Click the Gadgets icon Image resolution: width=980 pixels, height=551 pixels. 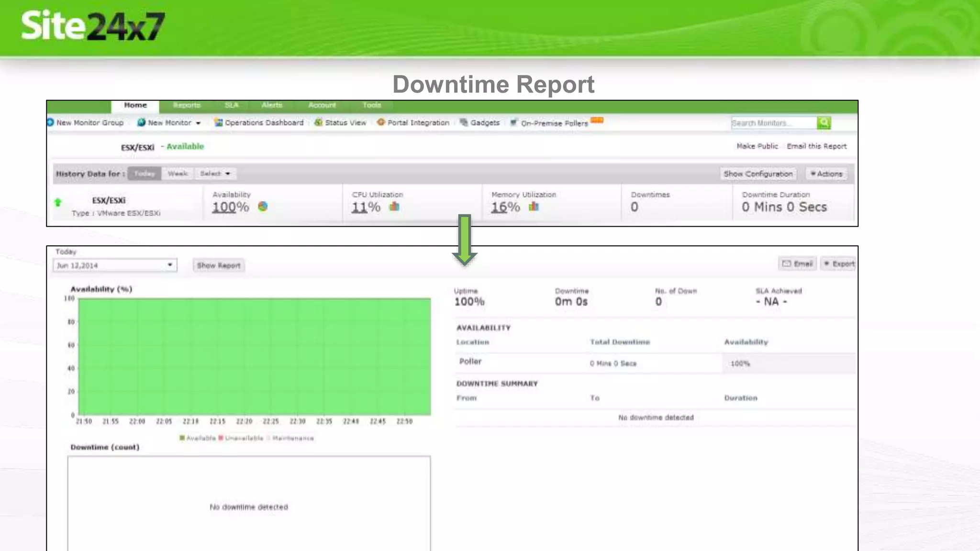pyautogui.click(x=464, y=122)
